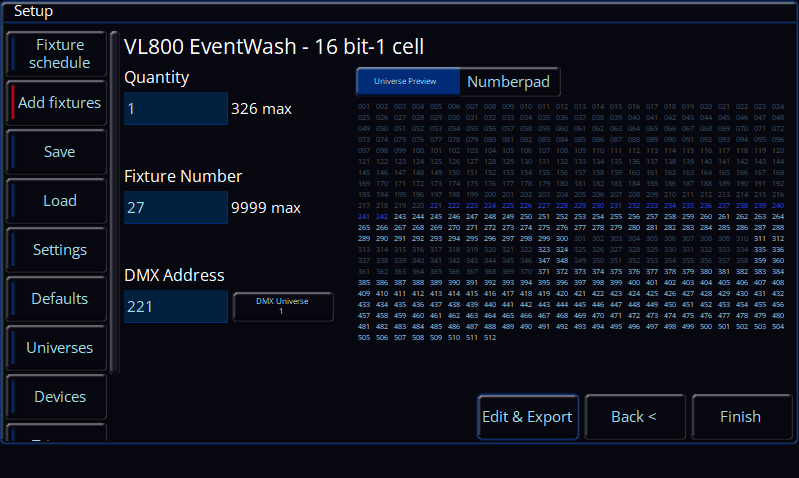This screenshot has width=799, height=478.
Task: Select DMX address 300 in universe preview
Action: pyautogui.click(x=562, y=238)
